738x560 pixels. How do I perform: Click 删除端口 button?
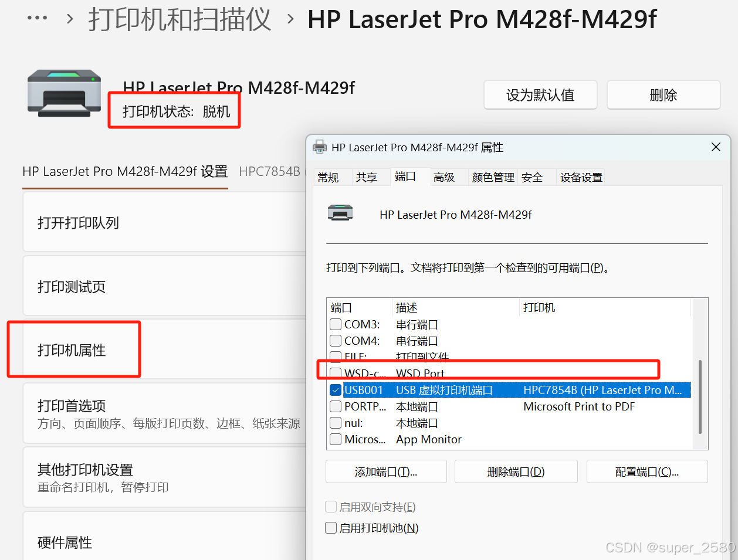coord(516,471)
